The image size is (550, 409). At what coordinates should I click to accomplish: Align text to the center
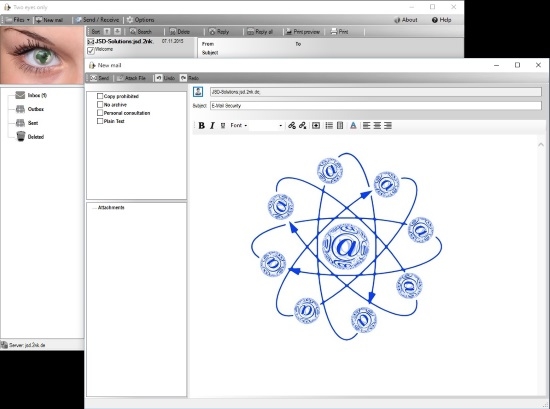point(377,126)
